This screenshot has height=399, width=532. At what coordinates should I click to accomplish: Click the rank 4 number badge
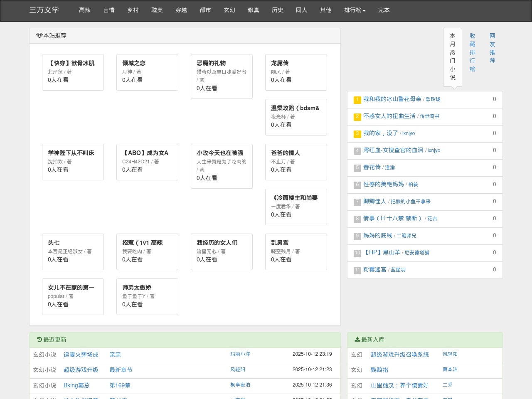[x=357, y=151]
